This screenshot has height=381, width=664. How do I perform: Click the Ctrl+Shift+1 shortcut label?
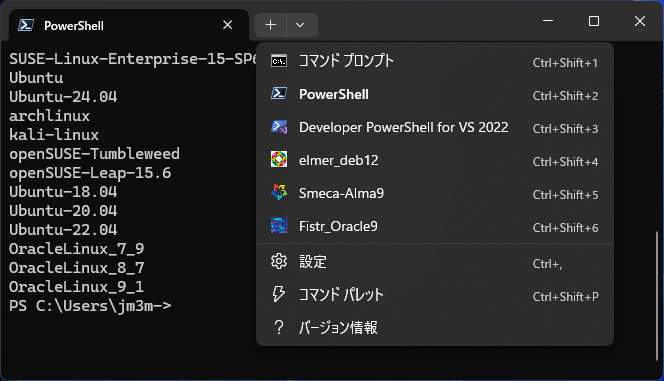(565, 63)
